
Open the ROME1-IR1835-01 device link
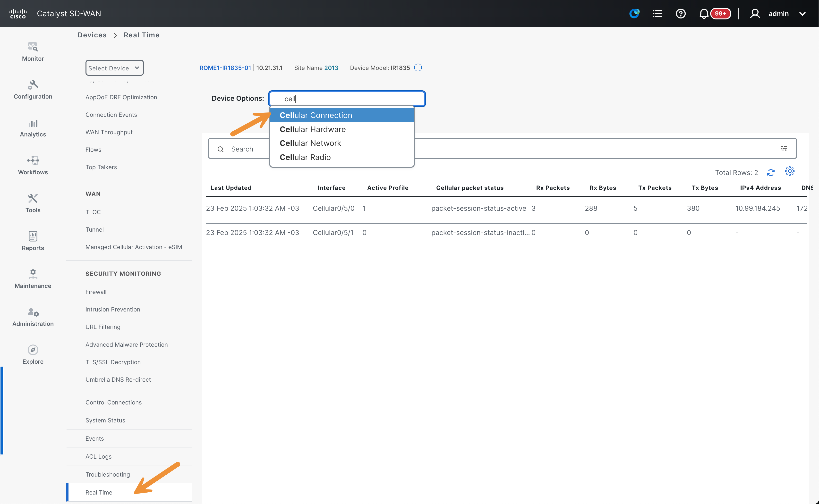(225, 68)
